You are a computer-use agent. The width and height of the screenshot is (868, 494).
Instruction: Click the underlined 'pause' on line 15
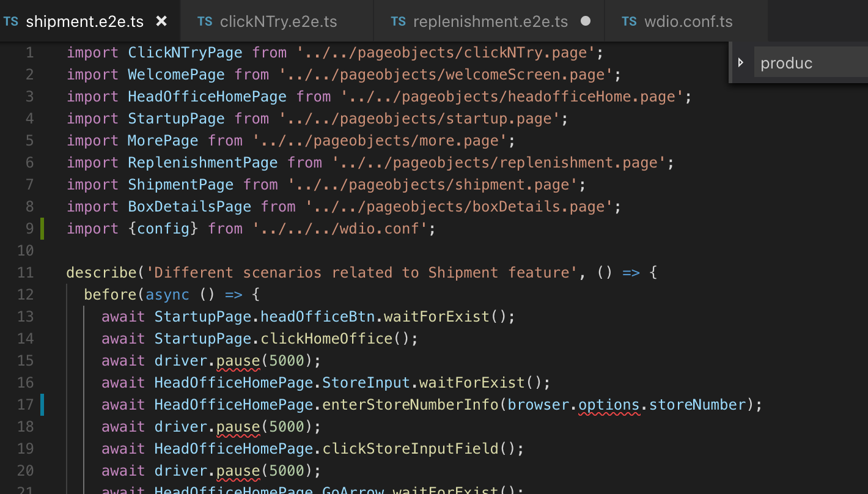click(238, 361)
